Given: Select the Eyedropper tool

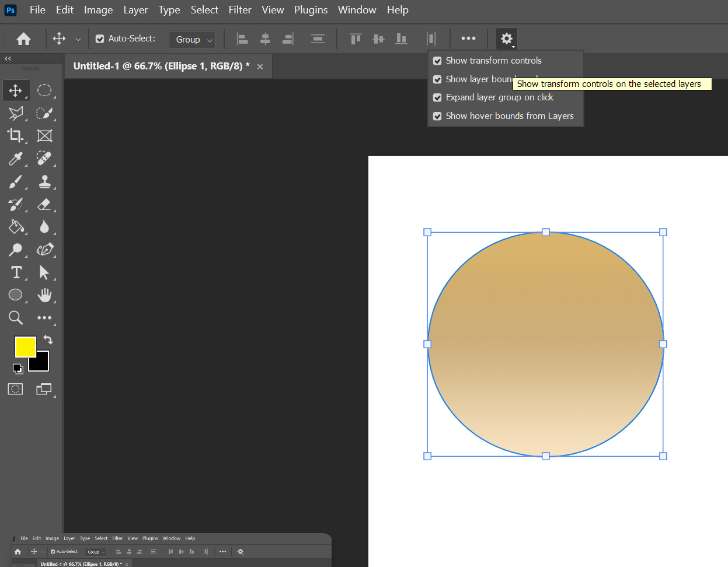Looking at the screenshot, I should click(x=15, y=158).
